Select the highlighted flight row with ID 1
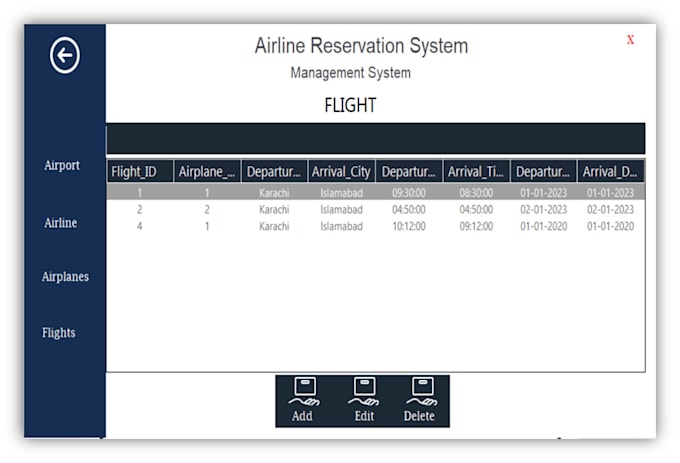680x463 pixels. point(376,192)
